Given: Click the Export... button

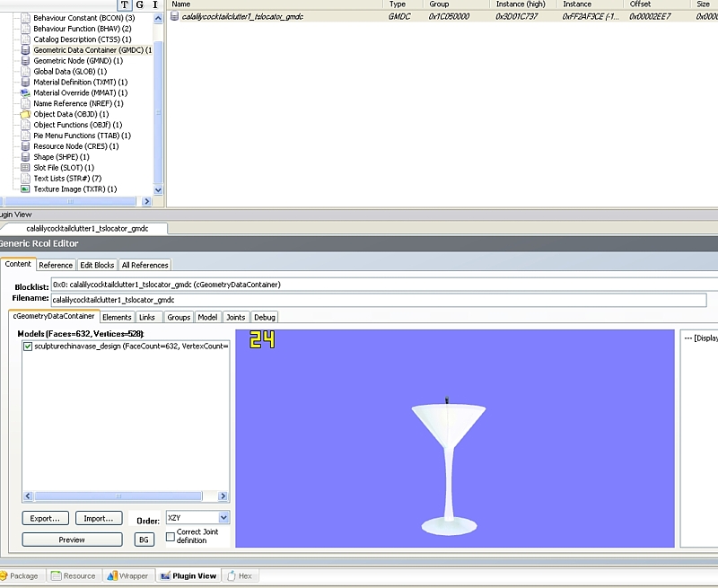Looking at the screenshot, I should 45,518.
